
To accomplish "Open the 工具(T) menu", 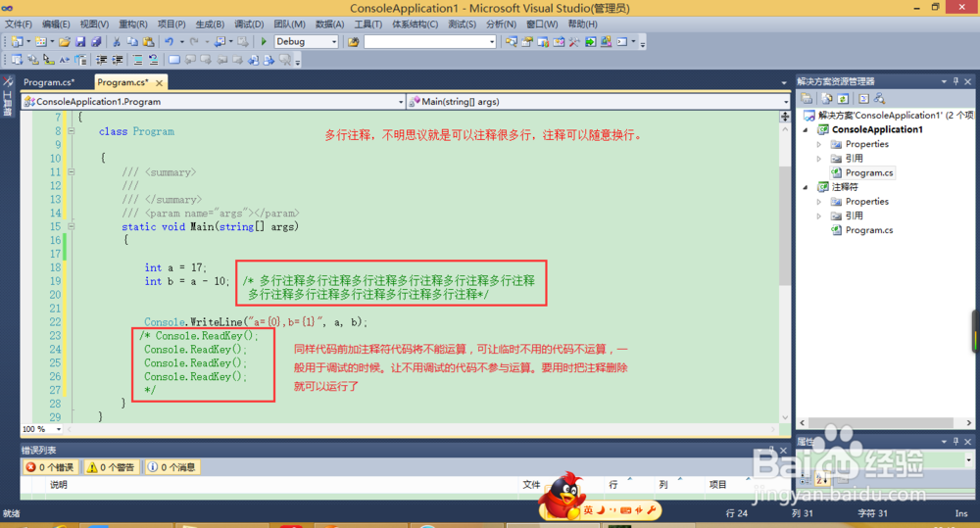I will [368, 24].
